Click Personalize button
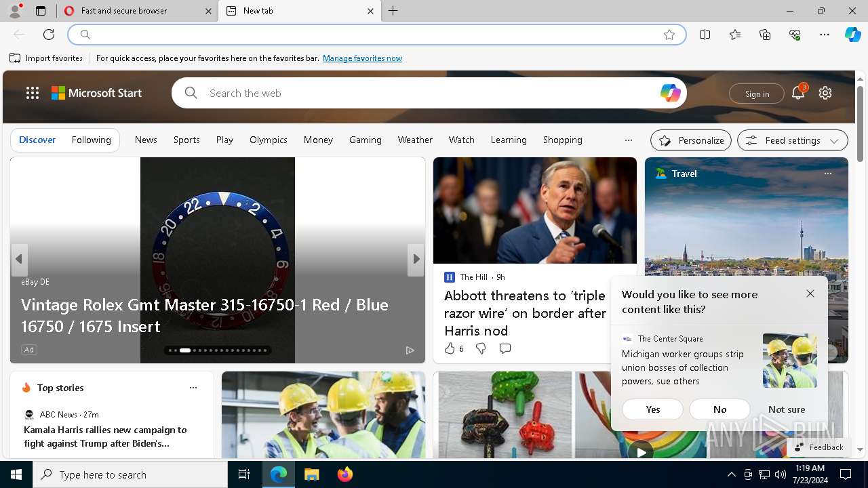868x488 pixels. point(691,140)
